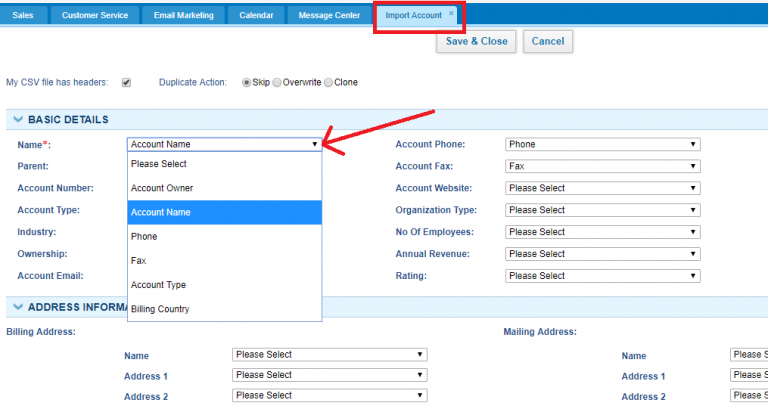
Task: Choose Billing Country option in list
Action: (x=224, y=309)
